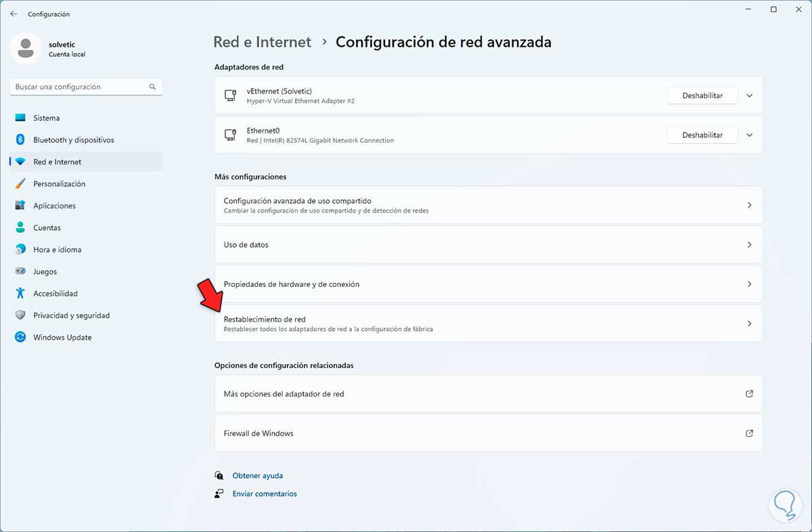Screen dimensions: 812x532
Task: Select Aplicaciones in sidebar
Action: pos(54,206)
